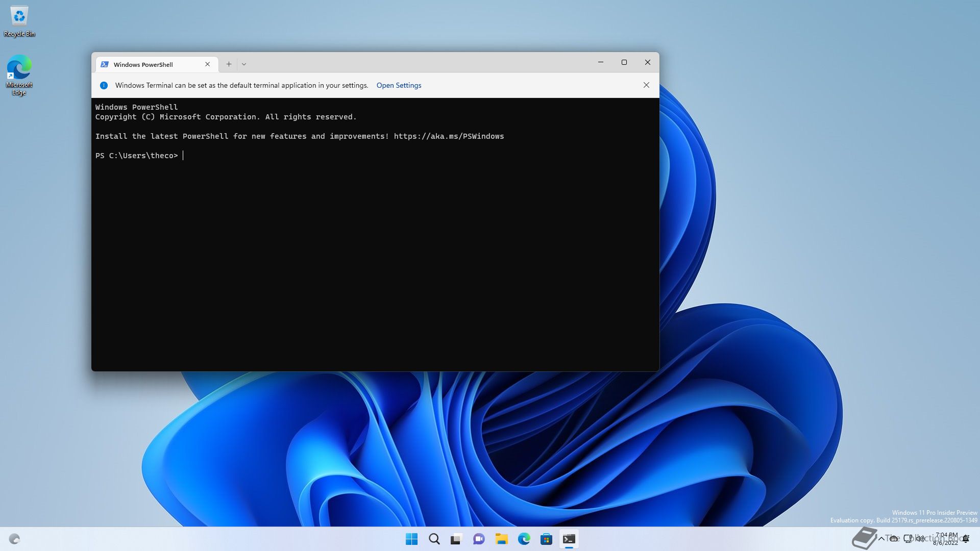The height and width of the screenshot is (551, 980).
Task: Dismiss the default terminal info banner
Action: [x=646, y=85]
